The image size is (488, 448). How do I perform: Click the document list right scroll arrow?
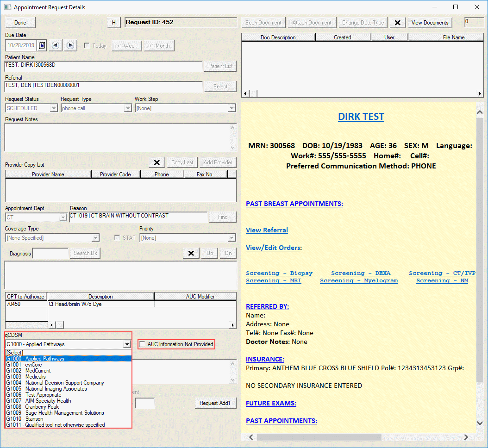click(x=480, y=93)
